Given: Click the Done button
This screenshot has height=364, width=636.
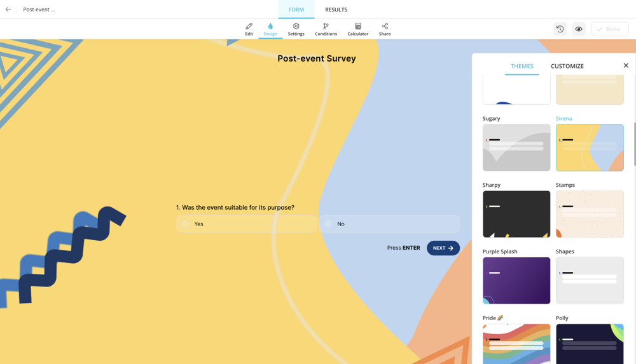Looking at the screenshot, I should pos(609,29).
